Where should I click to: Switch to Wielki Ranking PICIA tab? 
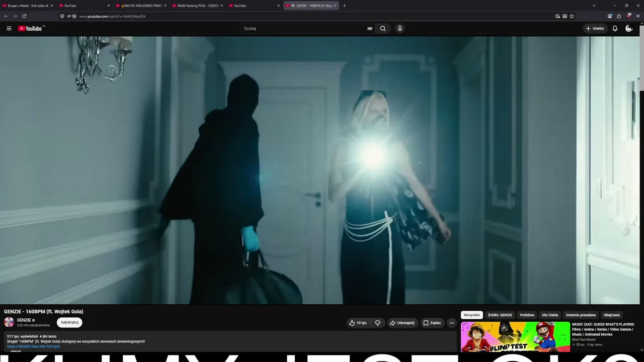point(198,6)
